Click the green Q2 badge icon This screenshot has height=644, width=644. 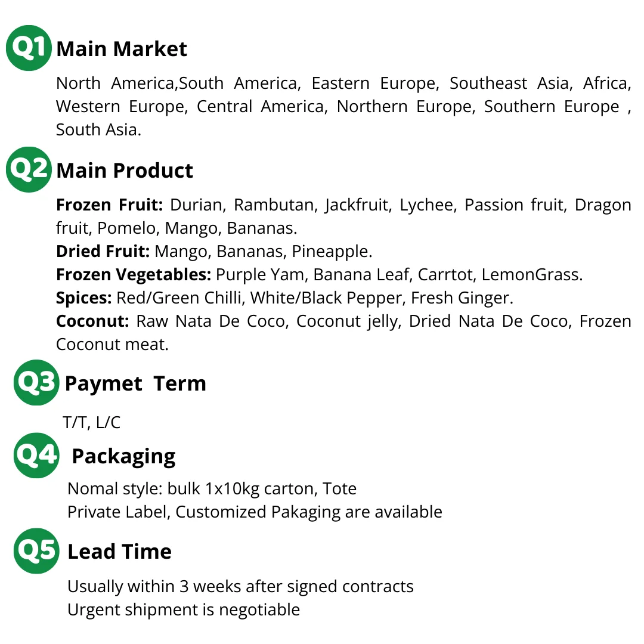(29, 169)
